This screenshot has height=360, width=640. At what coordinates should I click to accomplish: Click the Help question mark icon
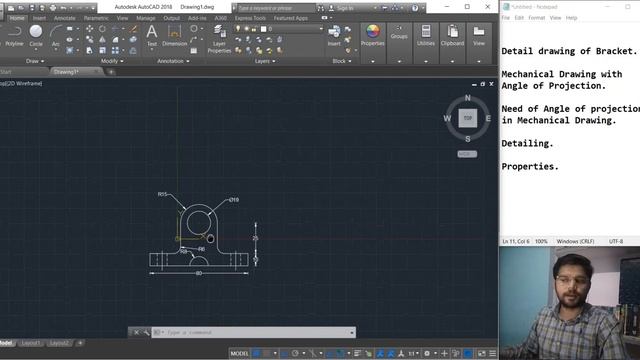click(x=415, y=8)
